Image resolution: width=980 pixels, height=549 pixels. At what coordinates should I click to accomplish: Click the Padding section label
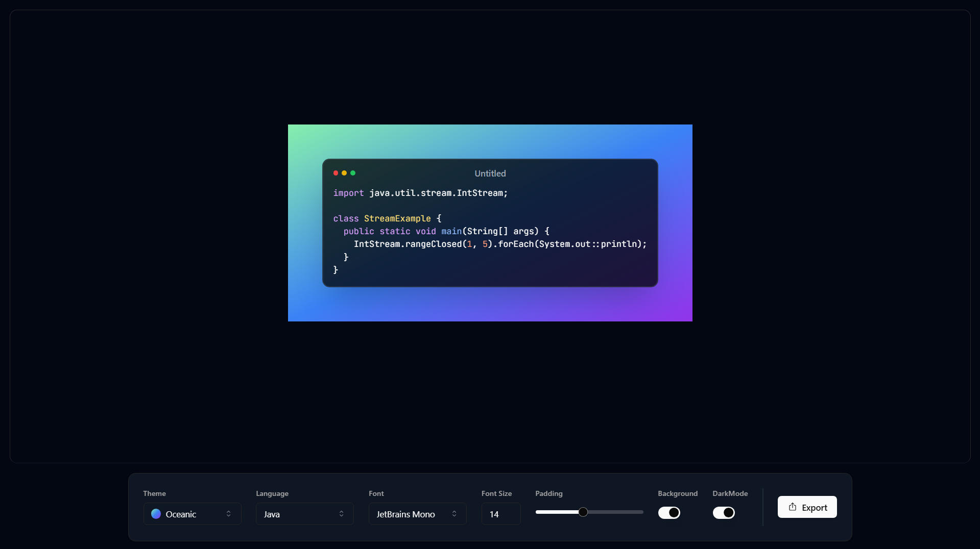coord(548,493)
